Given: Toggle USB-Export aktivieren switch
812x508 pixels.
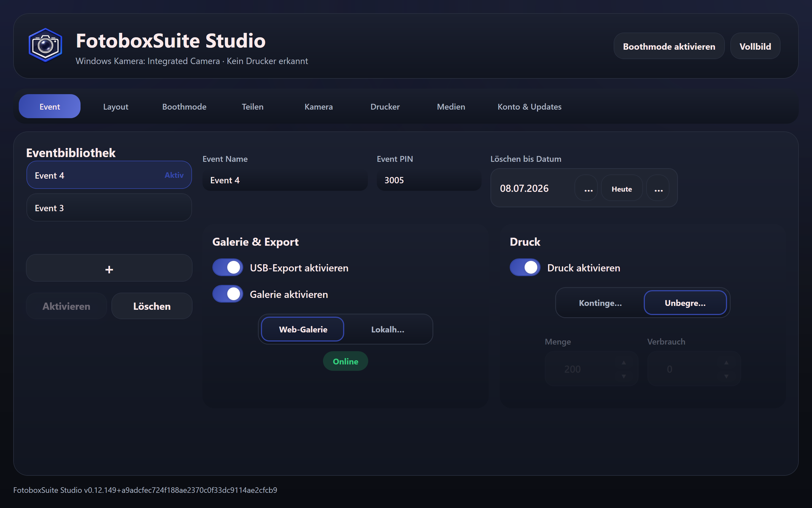Looking at the screenshot, I should pos(228,268).
